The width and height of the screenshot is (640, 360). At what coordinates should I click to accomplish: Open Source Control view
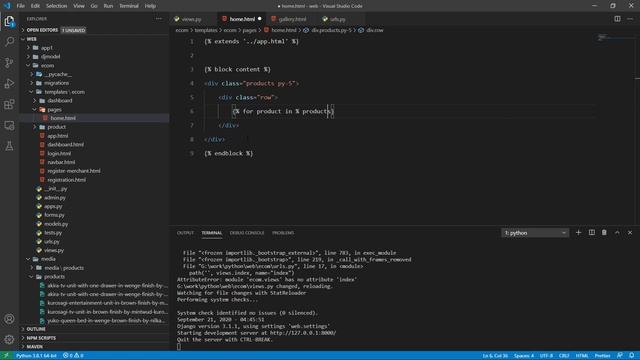tap(9, 62)
